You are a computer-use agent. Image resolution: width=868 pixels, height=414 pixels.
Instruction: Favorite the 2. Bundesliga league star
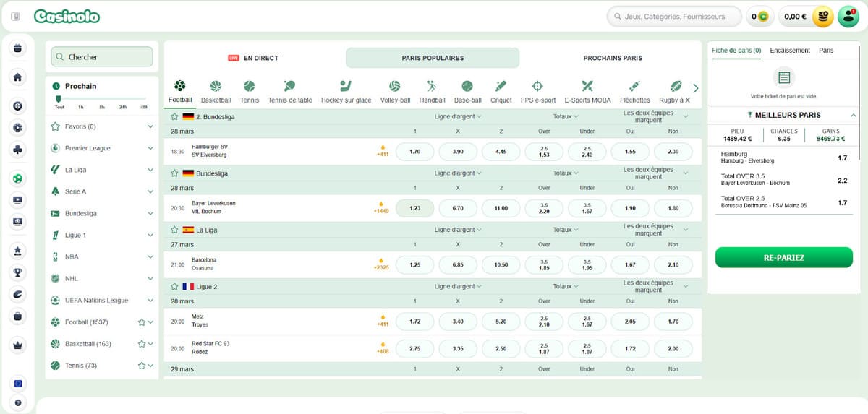pyautogui.click(x=174, y=116)
